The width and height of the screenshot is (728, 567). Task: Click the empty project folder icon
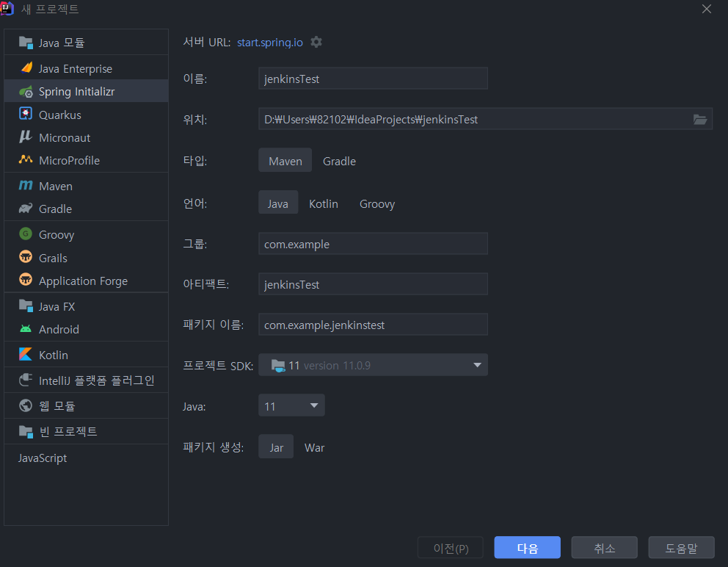point(26,431)
